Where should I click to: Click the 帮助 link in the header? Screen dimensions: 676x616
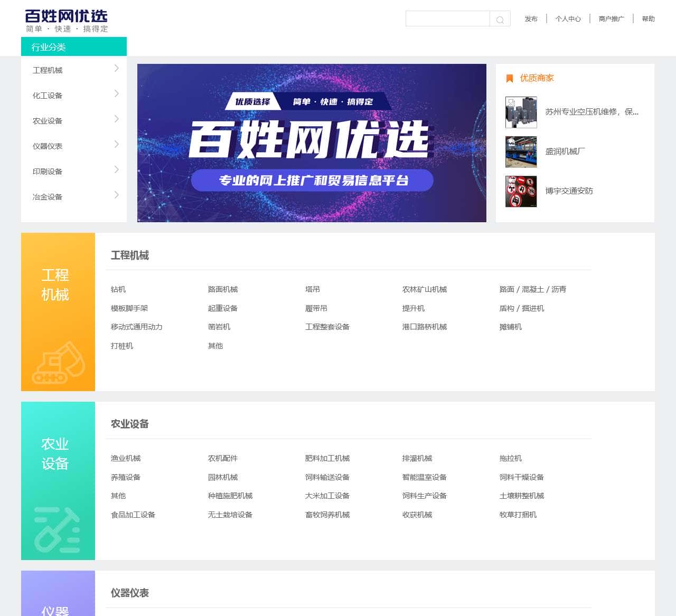648,19
